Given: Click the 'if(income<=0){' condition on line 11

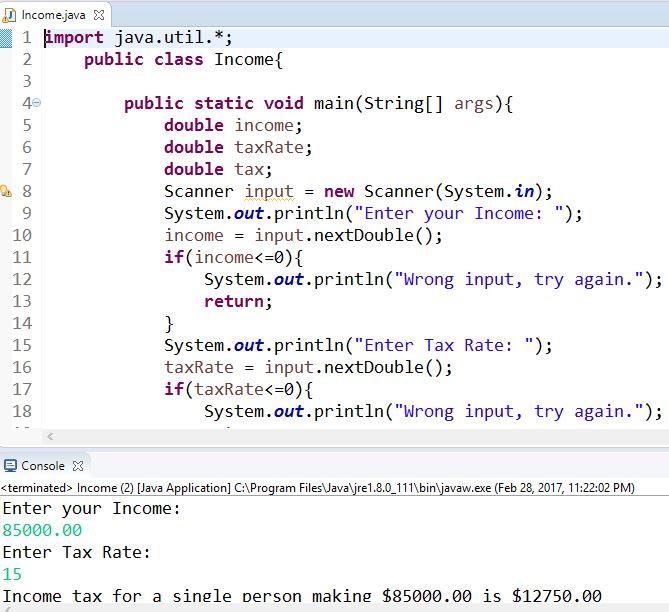Looking at the screenshot, I should click(233, 257).
